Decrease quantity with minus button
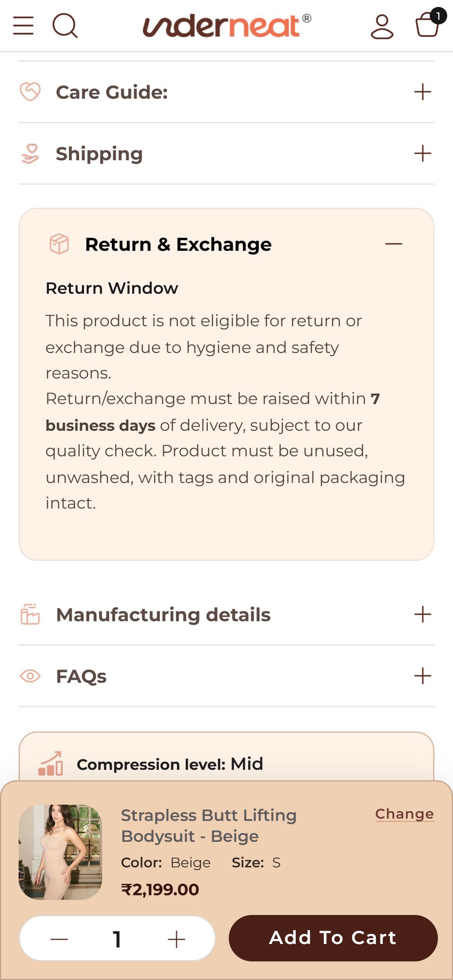 coord(59,939)
